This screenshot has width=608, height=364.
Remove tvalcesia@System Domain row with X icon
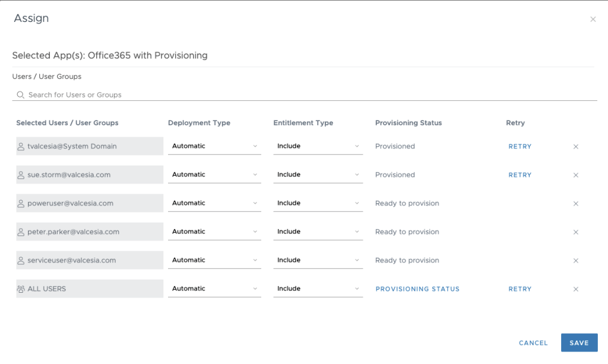coord(575,147)
